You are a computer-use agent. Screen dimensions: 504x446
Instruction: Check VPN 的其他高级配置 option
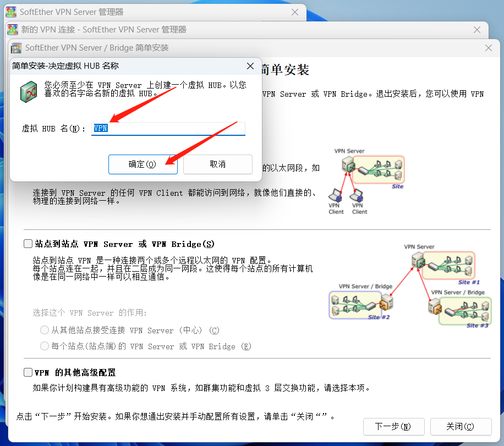click(28, 372)
